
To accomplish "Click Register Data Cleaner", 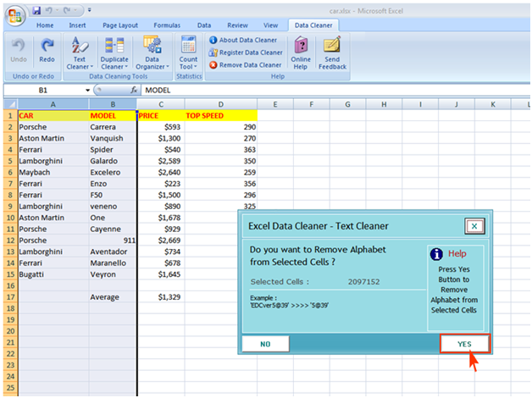I will point(246,53).
